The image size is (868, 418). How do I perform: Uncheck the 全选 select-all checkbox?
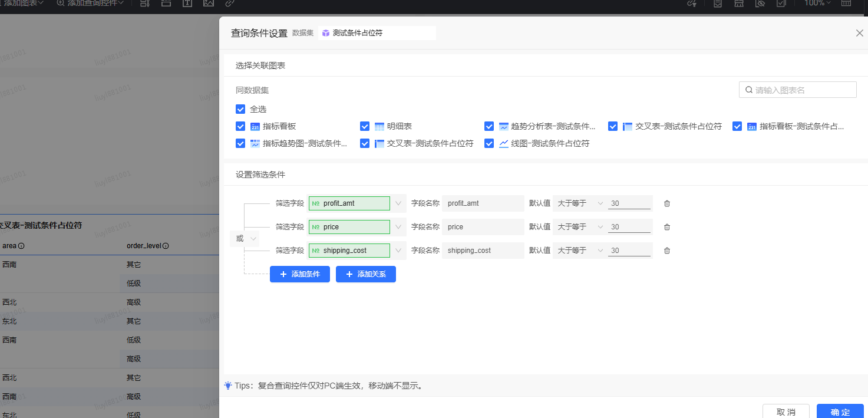pyautogui.click(x=240, y=109)
